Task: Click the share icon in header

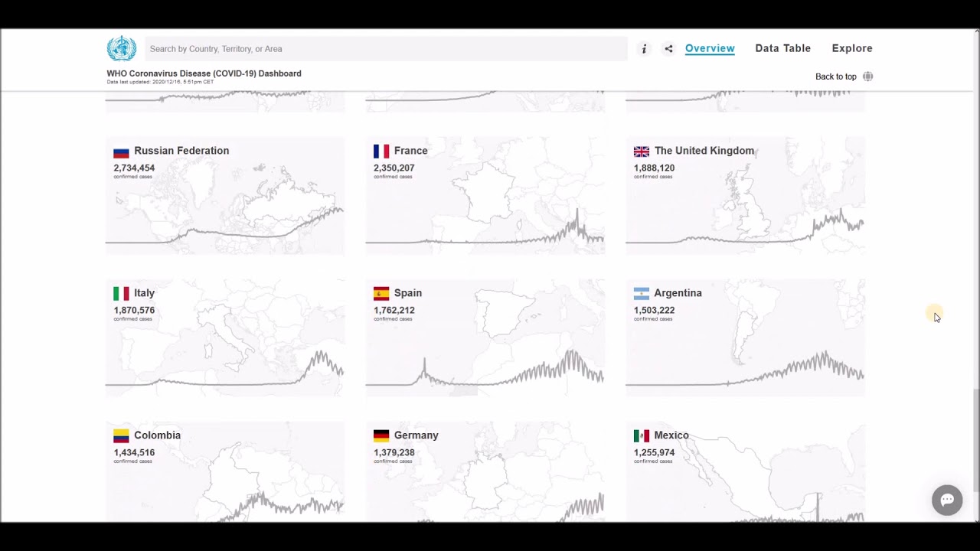Action: (x=668, y=49)
